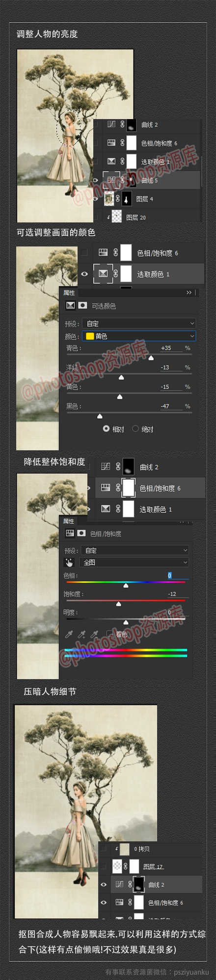Click the 青色 value field showing +35
Image resolution: width=216 pixels, height=980 pixels.
(171, 348)
